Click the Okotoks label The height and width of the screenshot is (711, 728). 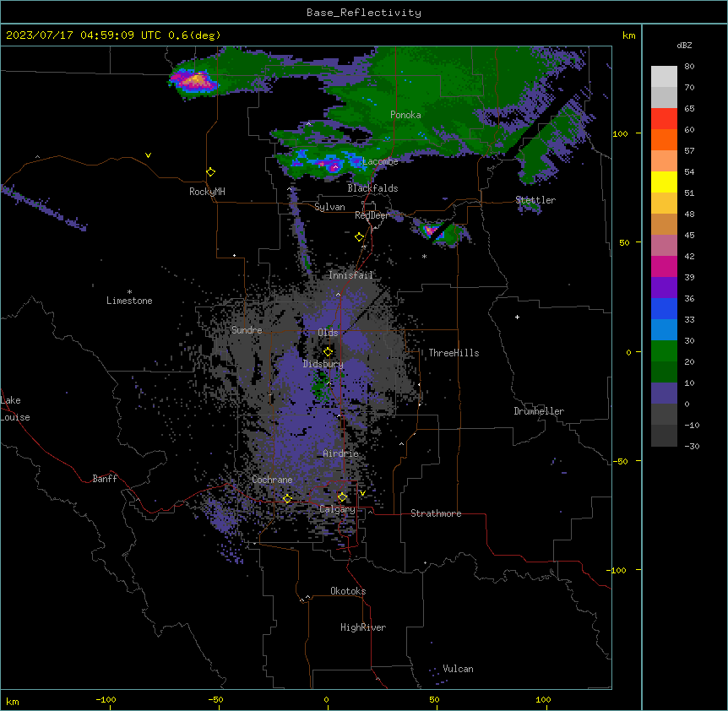(x=348, y=591)
